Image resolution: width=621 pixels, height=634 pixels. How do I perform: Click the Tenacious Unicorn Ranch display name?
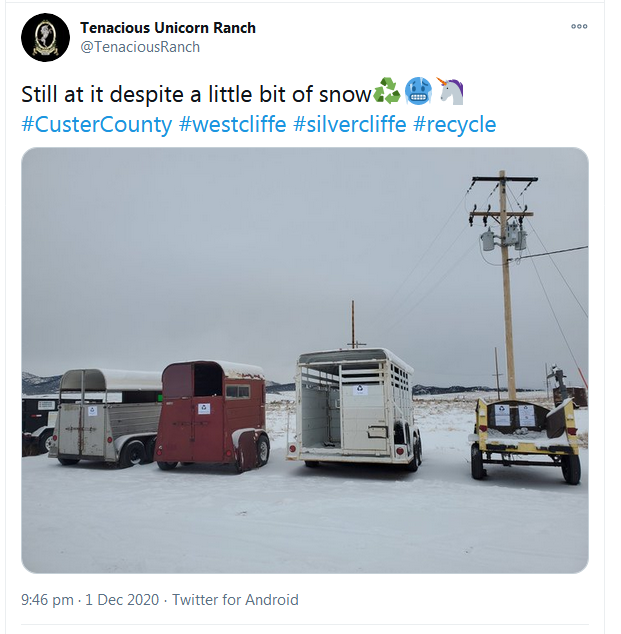pyautogui.click(x=168, y=28)
